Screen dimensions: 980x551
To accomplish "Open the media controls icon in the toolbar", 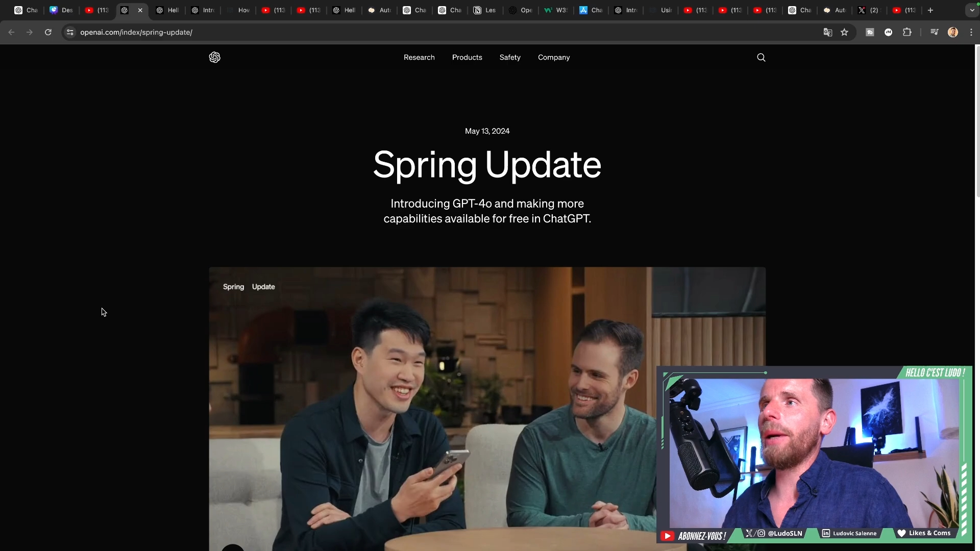I will 934,32.
